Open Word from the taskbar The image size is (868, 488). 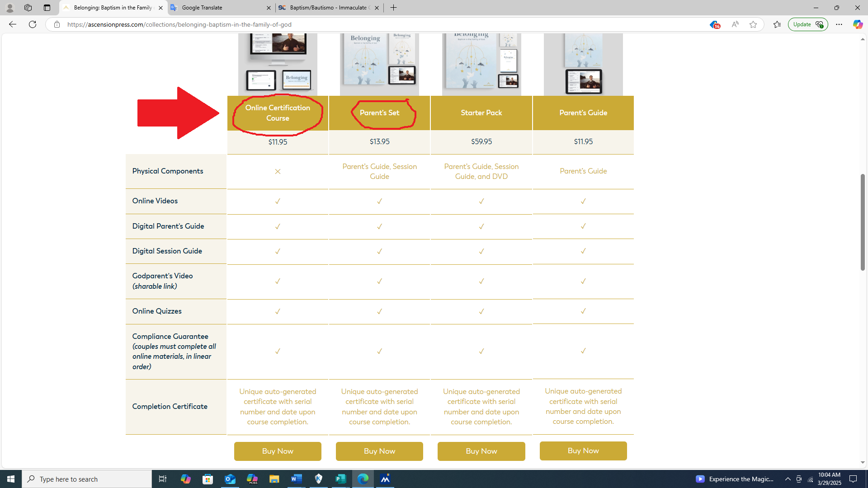(297, 479)
